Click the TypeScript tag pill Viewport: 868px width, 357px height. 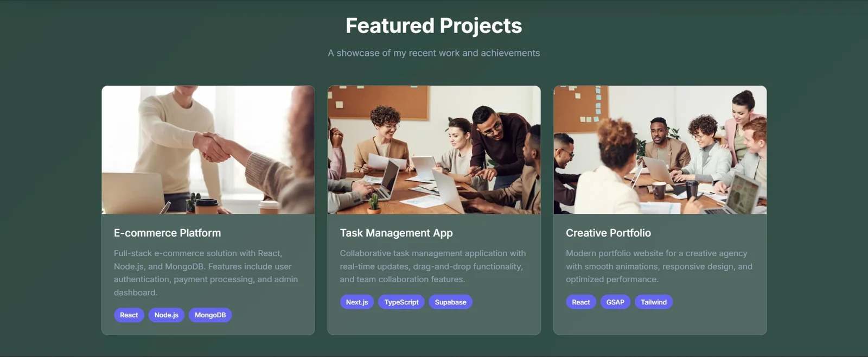[x=401, y=302]
